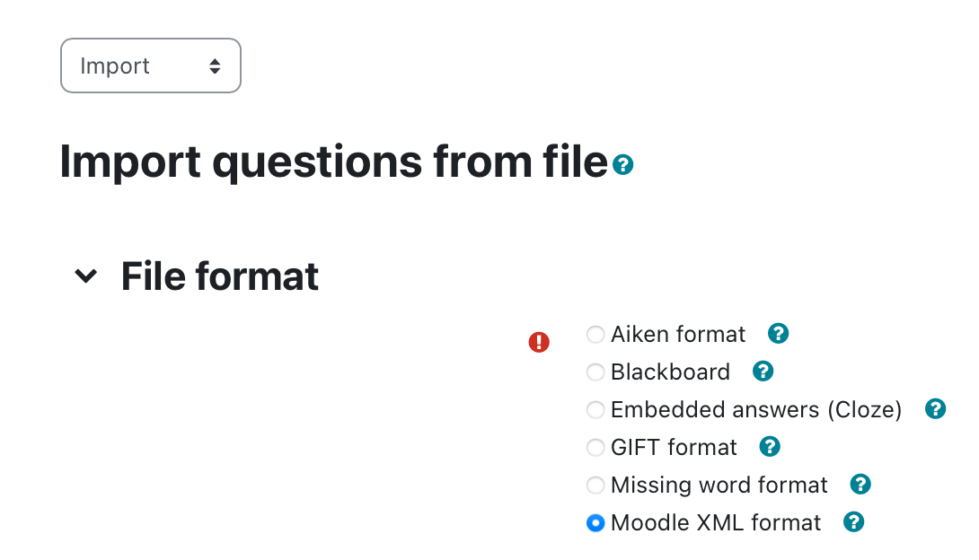Viewport: 979px width, 560px height.
Task: Click the up-down arrows on Import selector
Action: pyautogui.click(x=215, y=66)
